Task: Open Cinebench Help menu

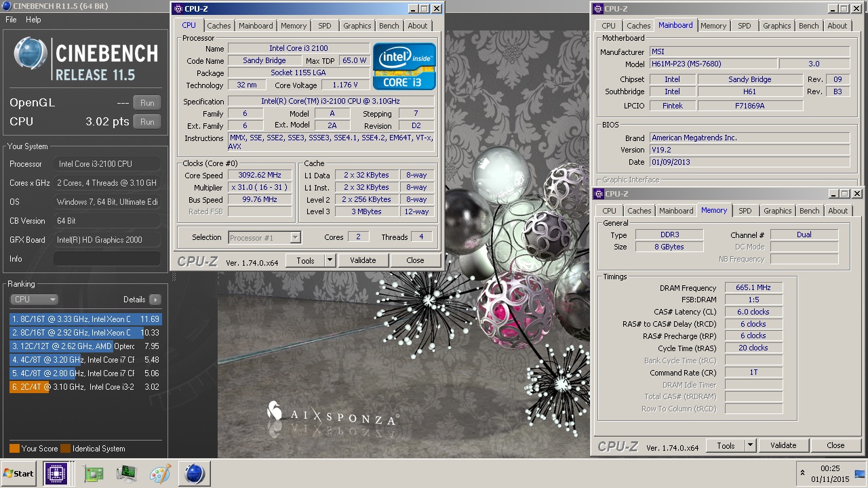Action: 33,20
